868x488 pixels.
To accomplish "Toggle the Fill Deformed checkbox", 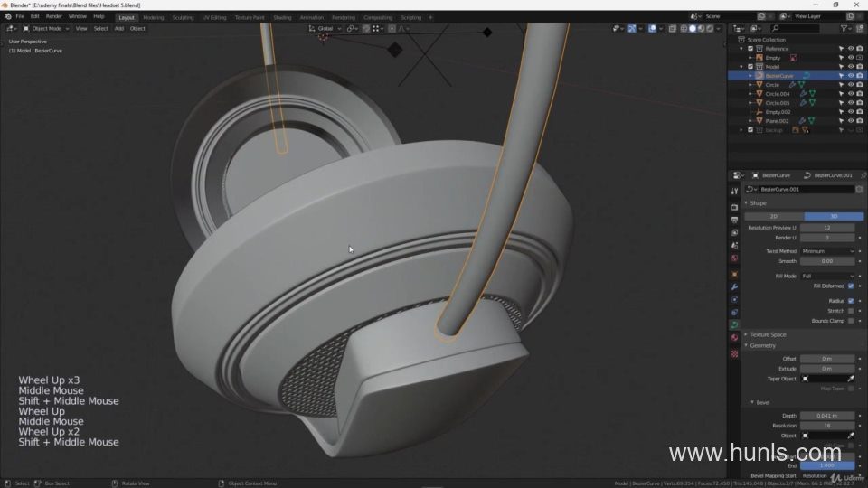I will (851, 286).
